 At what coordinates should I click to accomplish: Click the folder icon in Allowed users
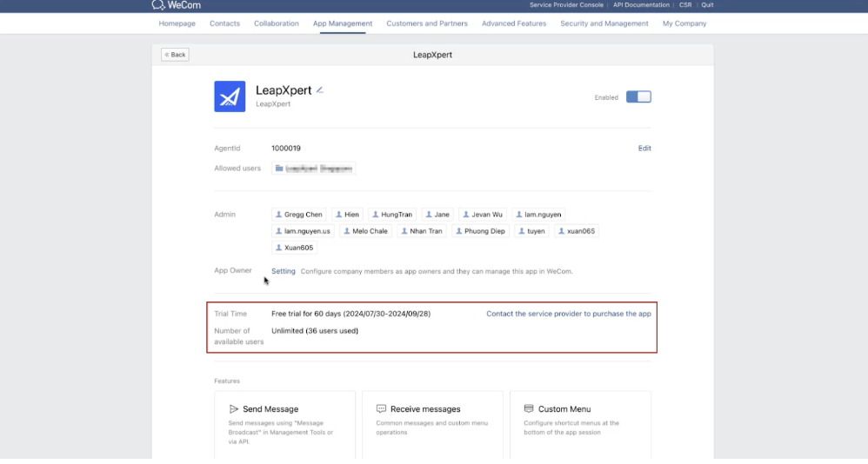click(279, 168)
